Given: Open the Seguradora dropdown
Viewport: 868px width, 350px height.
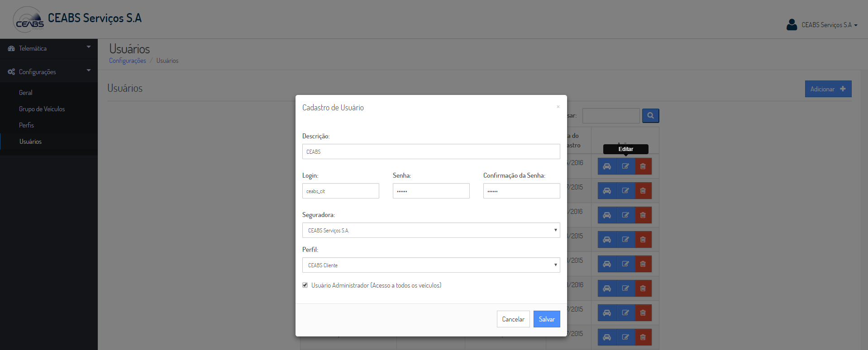Looking at the screenshot, I should (x=431, y=230).
